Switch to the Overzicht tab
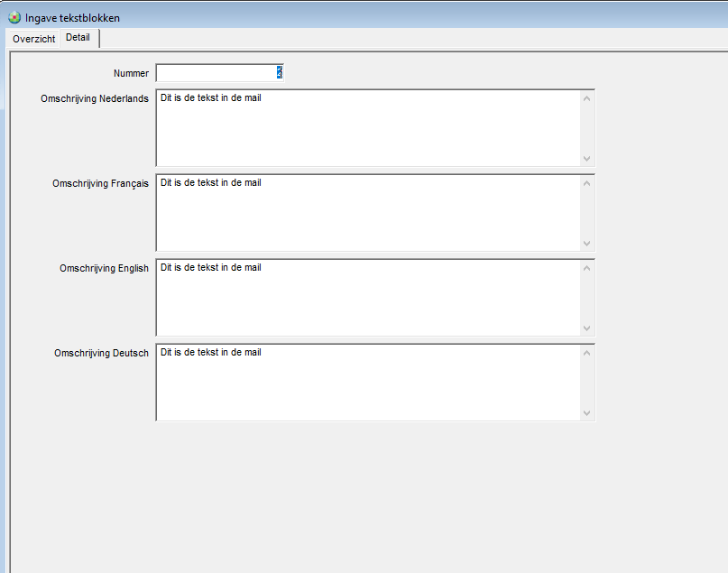Image resolution: width=728 pixels, height=573 pixels. pyautogui.click(x=33, y=39)
